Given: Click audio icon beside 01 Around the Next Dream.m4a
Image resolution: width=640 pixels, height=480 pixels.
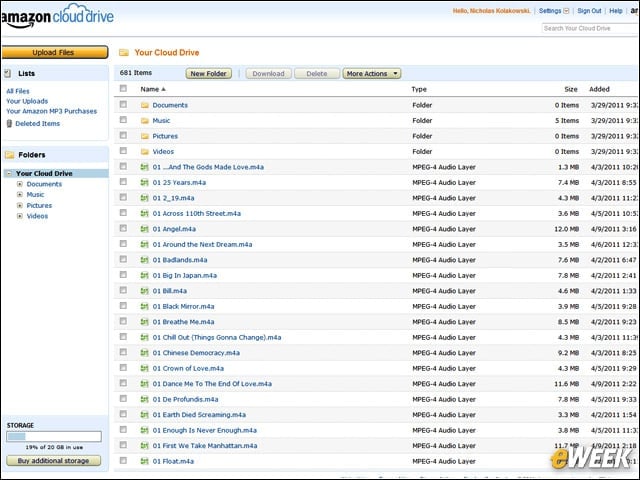Looking at the screenshot, I should (144, 244).
